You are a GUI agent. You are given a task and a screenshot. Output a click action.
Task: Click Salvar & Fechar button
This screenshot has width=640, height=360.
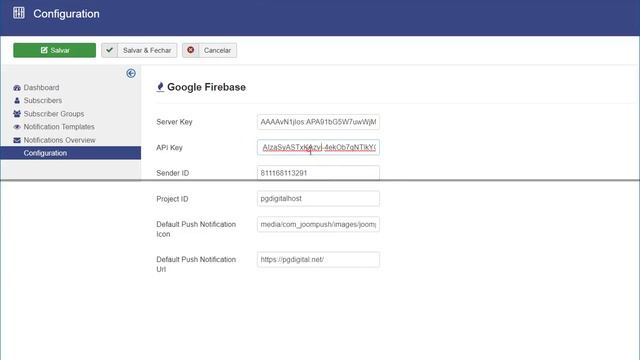(139, 50)
